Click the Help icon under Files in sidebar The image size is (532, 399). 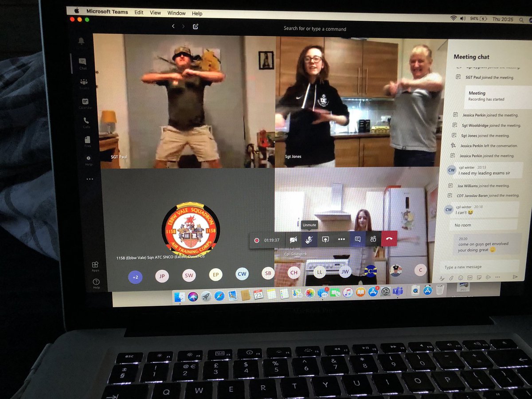click(89, 160)
